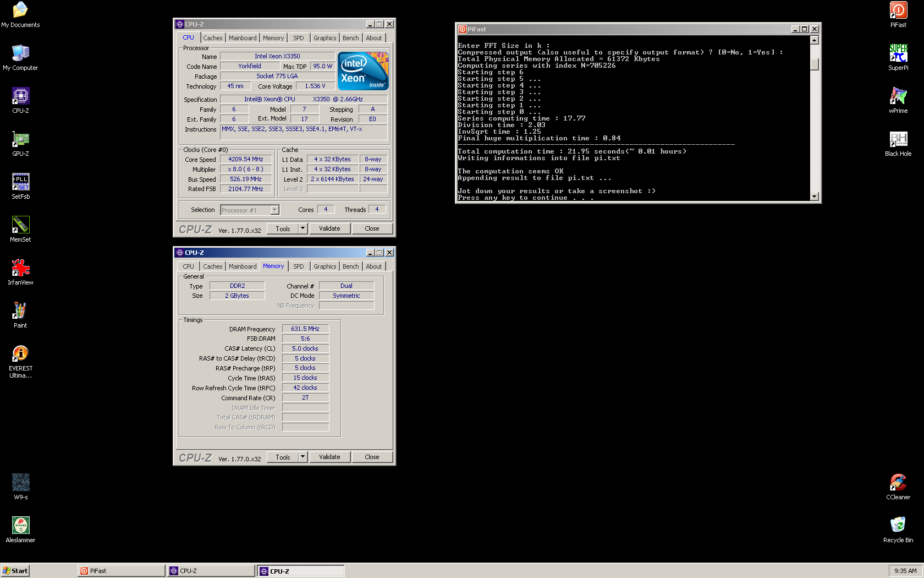This screenshot has height=578, width=924.
Task: Open Black Hole desktop shortcut
Action: (x=898, y=144)
